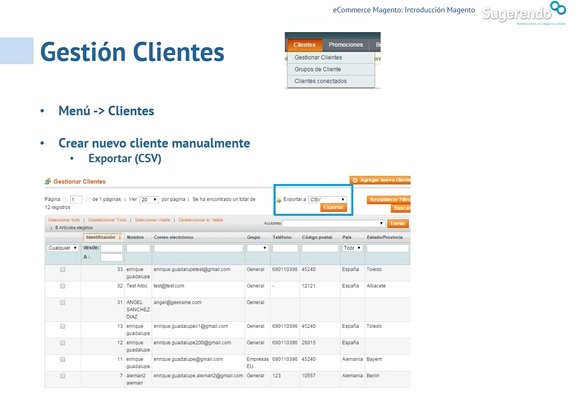Open the País filter dropdown
579x402 pixels.
pyautogui.click(x=352, y=248)
